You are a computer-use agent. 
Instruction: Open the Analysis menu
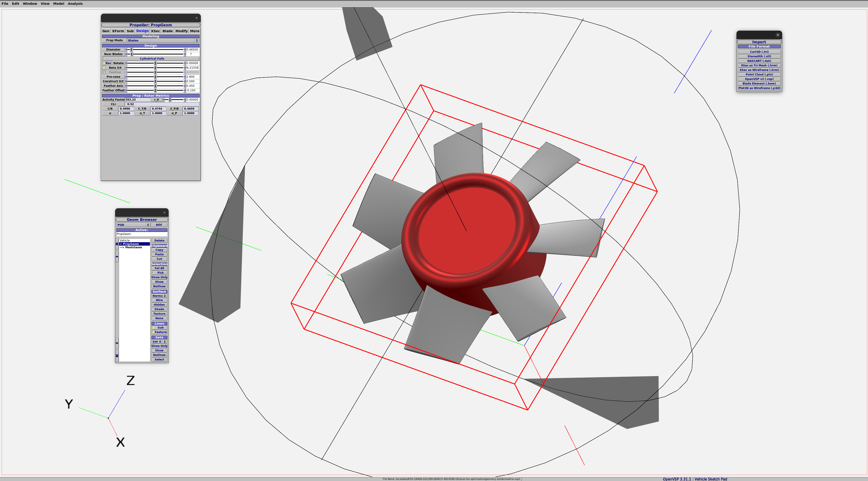click(x=75, y=4)
